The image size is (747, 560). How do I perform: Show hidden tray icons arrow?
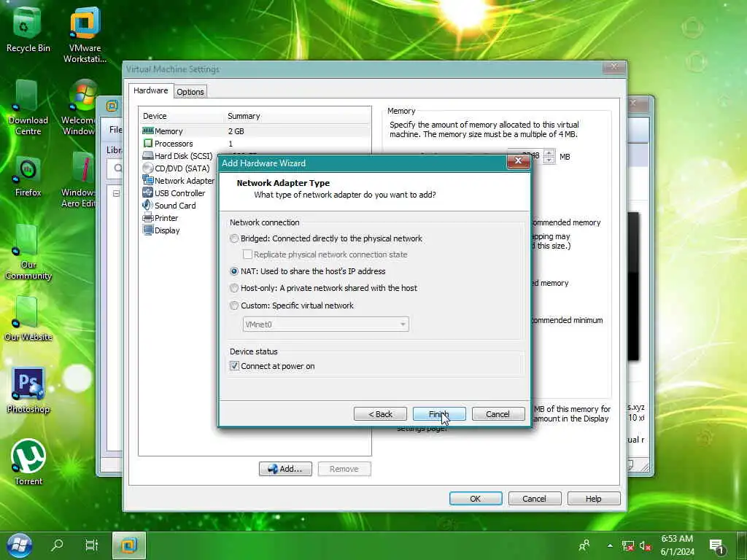[x=610, y=545]
